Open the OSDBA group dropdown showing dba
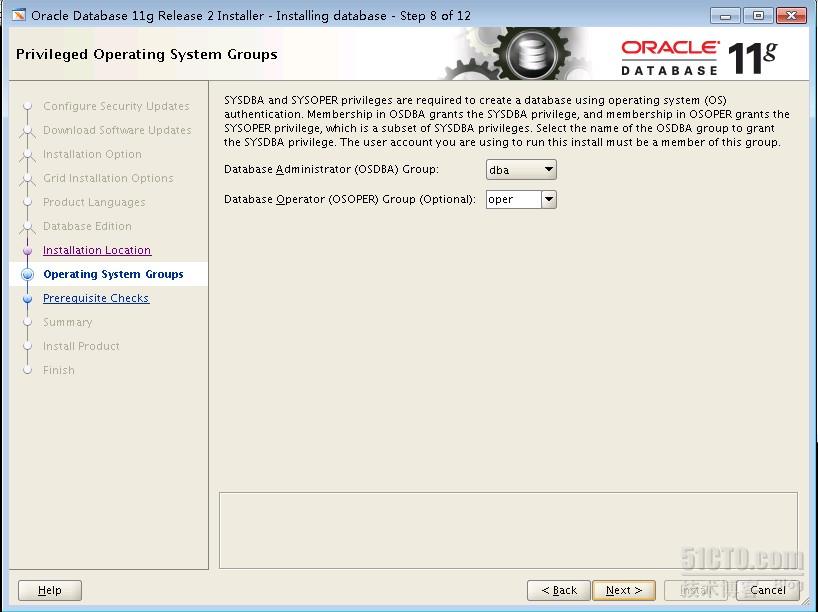 point(521,170)
